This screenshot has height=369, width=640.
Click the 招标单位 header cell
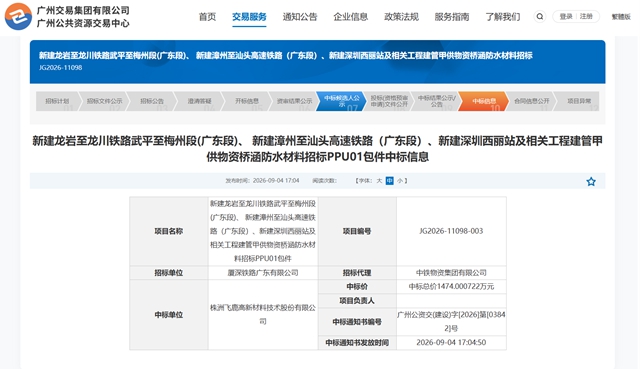(x=169, y=273)
